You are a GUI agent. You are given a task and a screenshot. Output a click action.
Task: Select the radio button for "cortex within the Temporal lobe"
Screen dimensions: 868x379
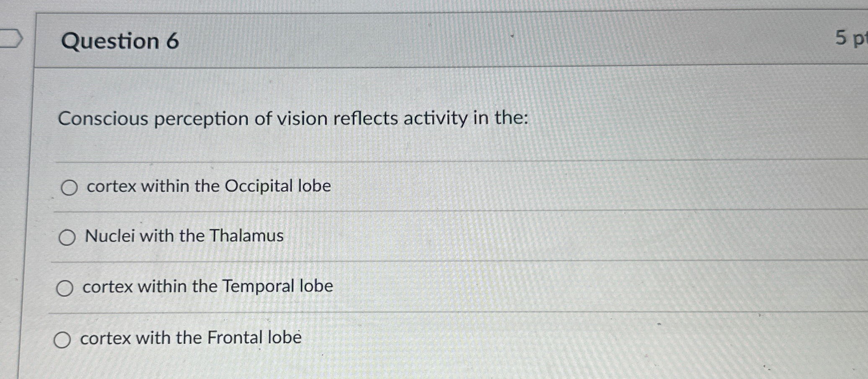(x=66, y=288)
